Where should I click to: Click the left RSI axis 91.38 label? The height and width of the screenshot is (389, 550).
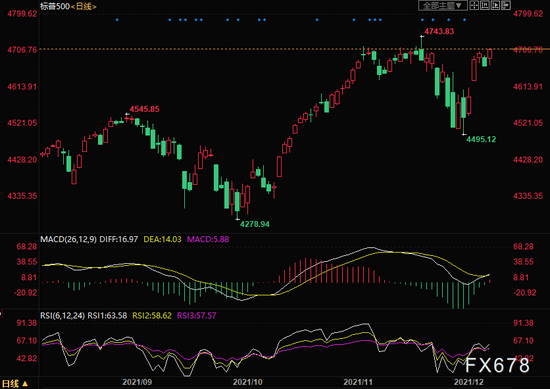pos(27,323)
